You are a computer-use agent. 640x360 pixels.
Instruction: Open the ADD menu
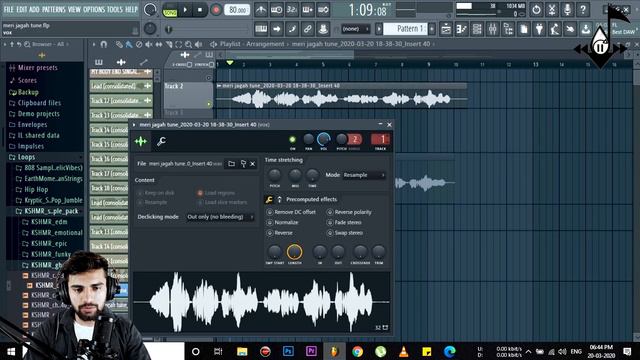[x=35, y=9]
